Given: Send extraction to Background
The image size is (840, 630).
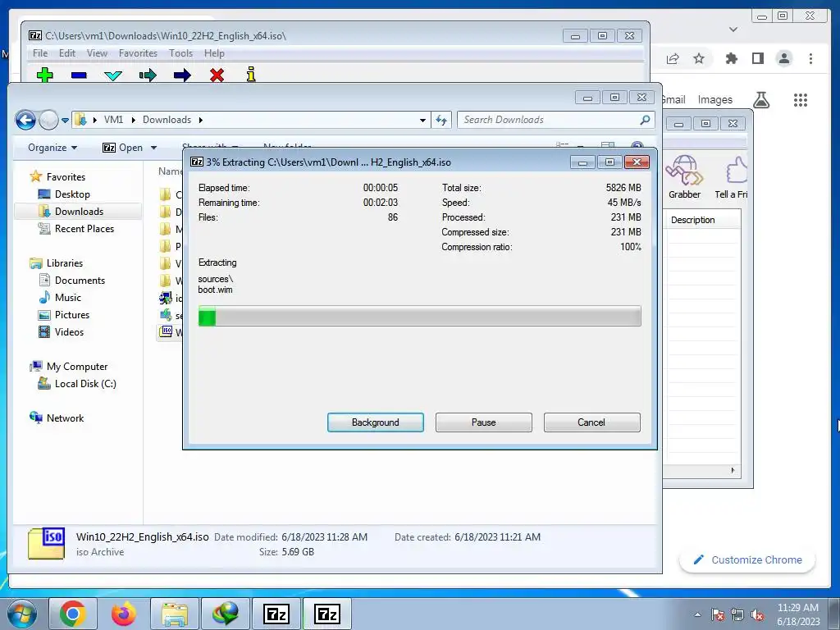Looking at the screenshot, I should point(376,422).
